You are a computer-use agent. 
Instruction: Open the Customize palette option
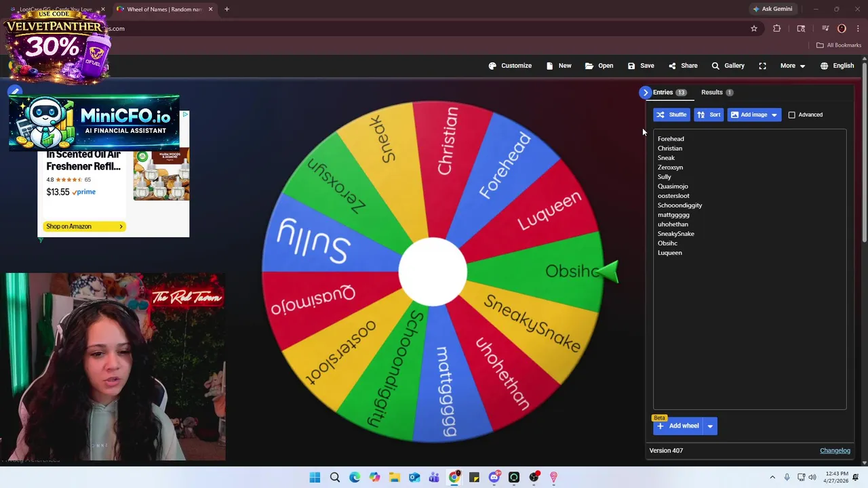(510, 66)
